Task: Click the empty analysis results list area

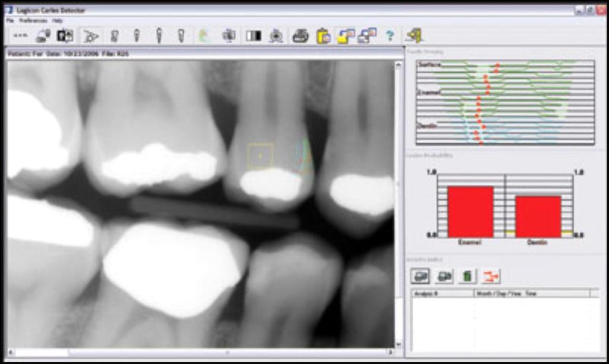Action: pos(505,324)
